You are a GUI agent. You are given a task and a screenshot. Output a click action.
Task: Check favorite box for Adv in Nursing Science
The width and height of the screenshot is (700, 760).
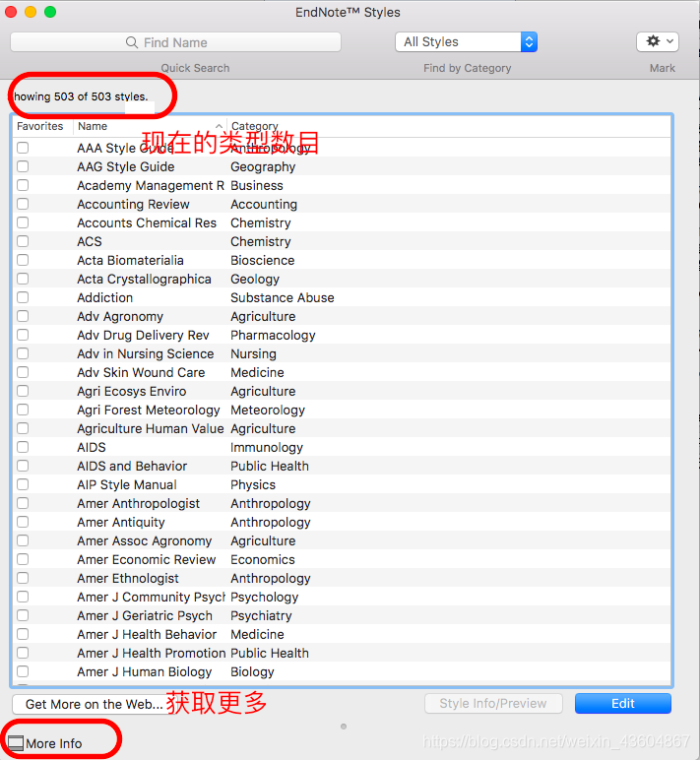click(23, 353)
